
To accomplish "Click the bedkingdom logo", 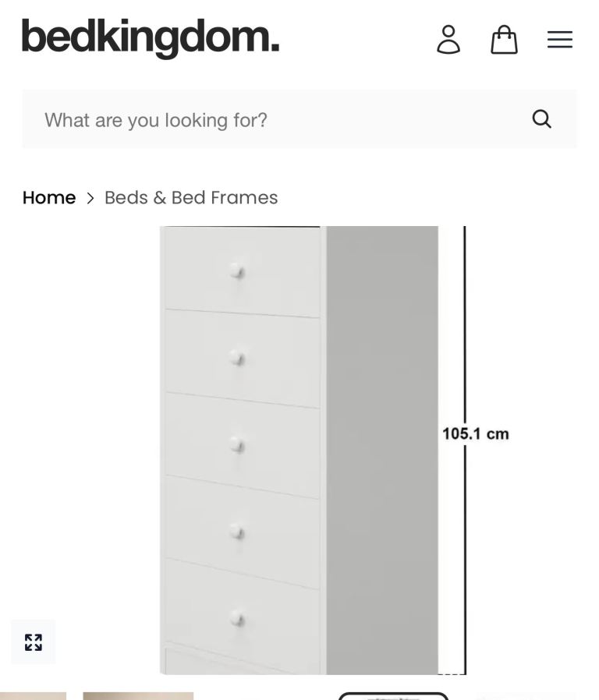I will click(x=151, y=37).
